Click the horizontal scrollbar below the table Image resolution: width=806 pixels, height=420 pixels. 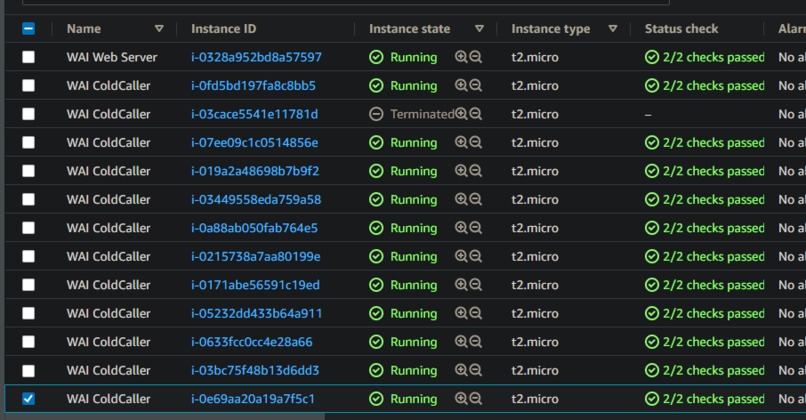tap(164, 416)
